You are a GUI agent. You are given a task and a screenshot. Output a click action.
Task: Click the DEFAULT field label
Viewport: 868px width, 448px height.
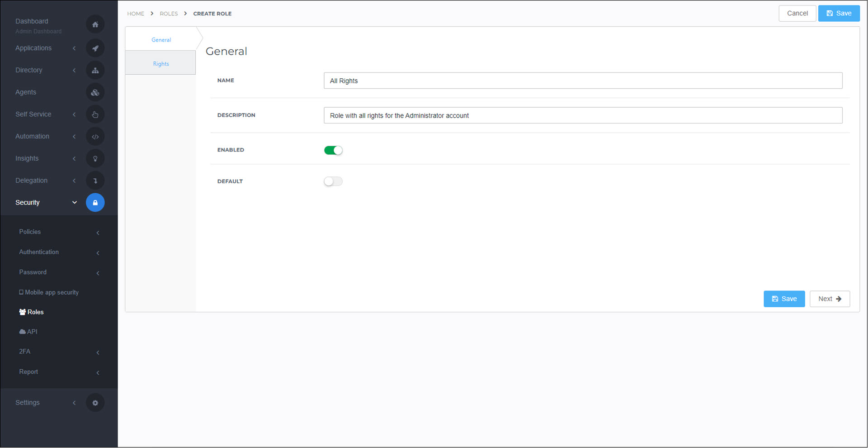click(230, 181)
